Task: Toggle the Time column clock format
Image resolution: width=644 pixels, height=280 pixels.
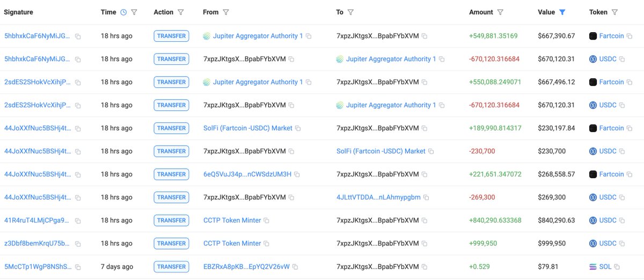Action: pyautogui.click(x=123, y=12)
